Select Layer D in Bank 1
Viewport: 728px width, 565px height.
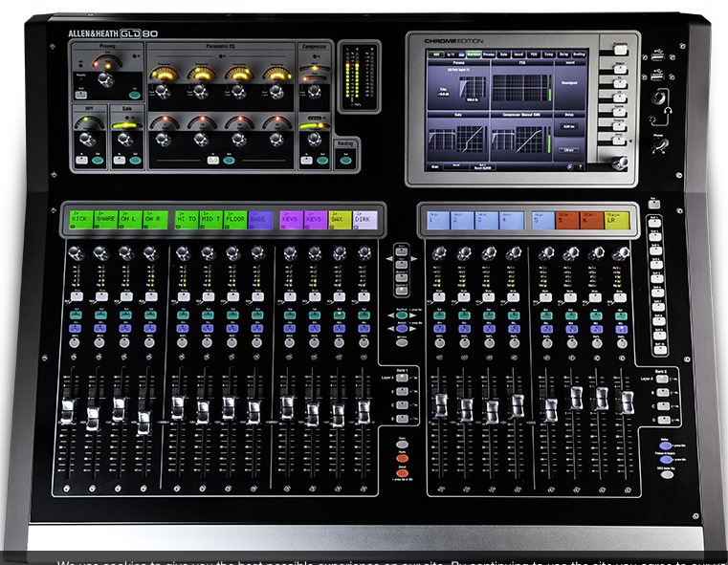pyautogui.click(x=403, y=419)
